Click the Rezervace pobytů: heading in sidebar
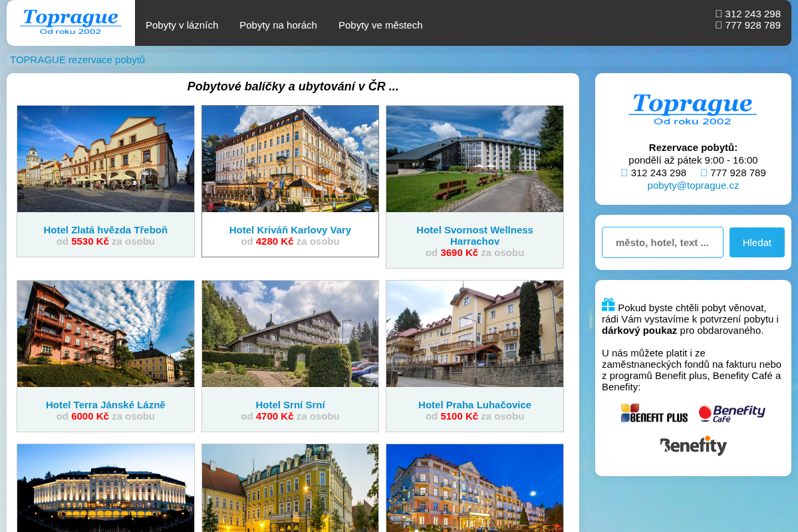Viewport: 798px width, 532px height. (693, 148)
